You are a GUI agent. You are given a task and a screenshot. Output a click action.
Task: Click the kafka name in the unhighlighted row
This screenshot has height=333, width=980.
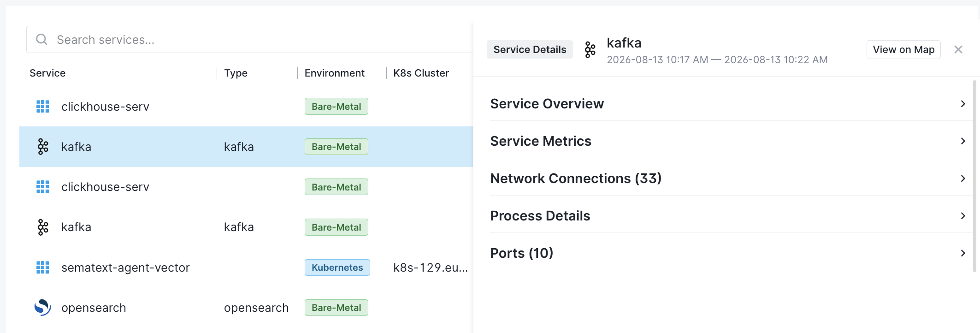(76, 227)
